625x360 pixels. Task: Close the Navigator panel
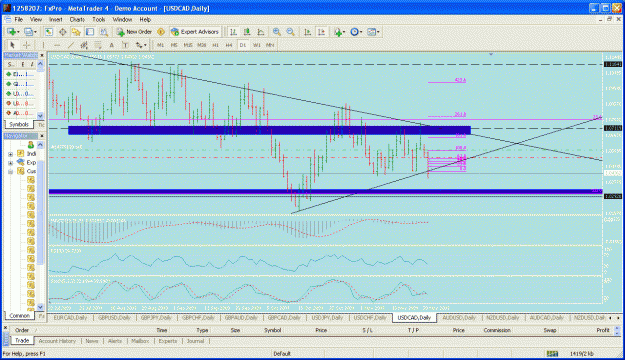(x=41, y=136)
